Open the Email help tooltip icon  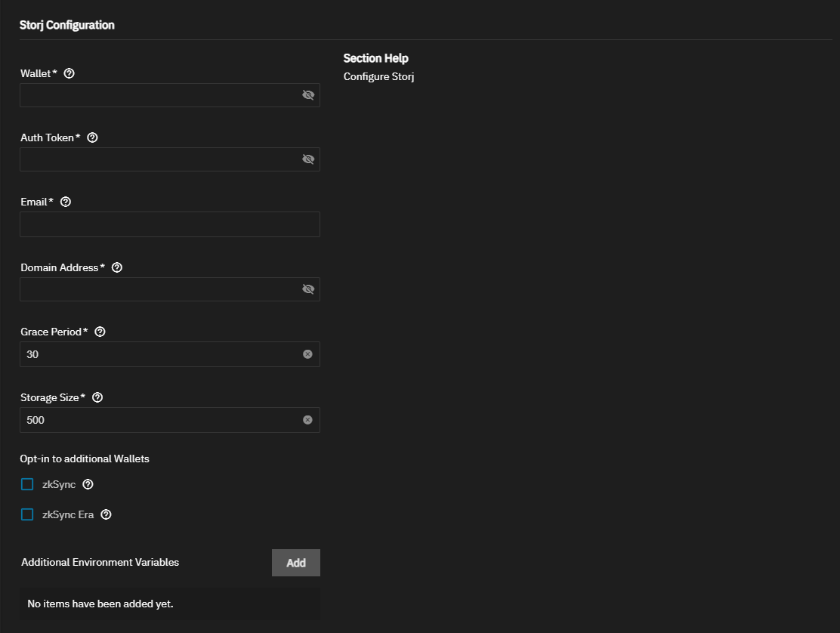66,202
